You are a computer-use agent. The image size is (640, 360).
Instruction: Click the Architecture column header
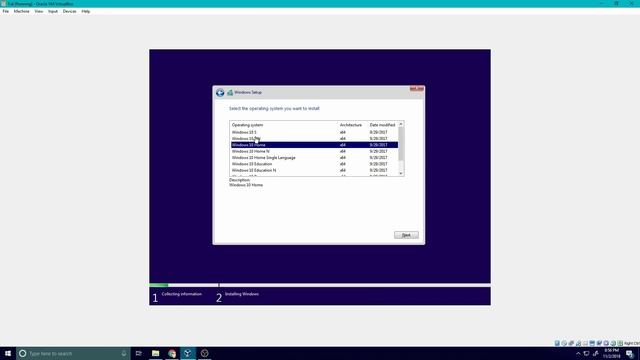(351, 125)
